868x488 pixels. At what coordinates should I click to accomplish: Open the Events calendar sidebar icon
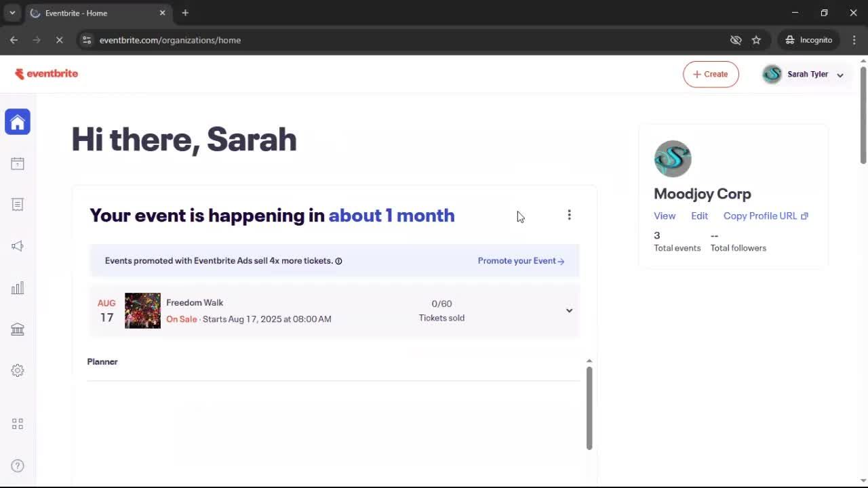point(18,163)
